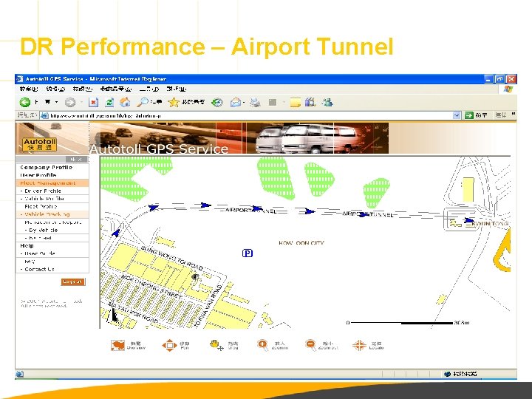532x399 pixels.
Task: Click the yellow note toolbar icon
Action: pyautogui.click(x=295, y=102)
